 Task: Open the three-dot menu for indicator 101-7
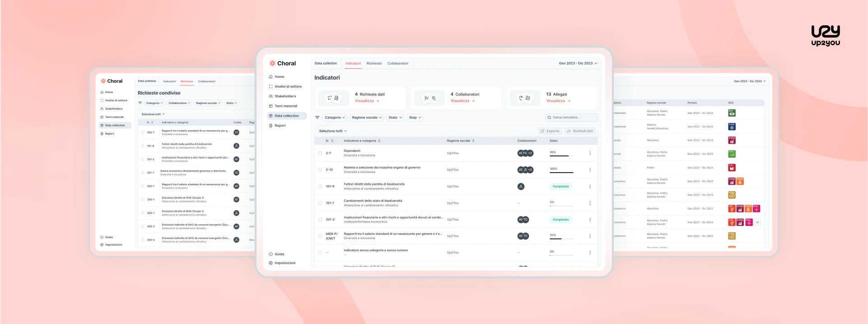[x=590, y=203]
